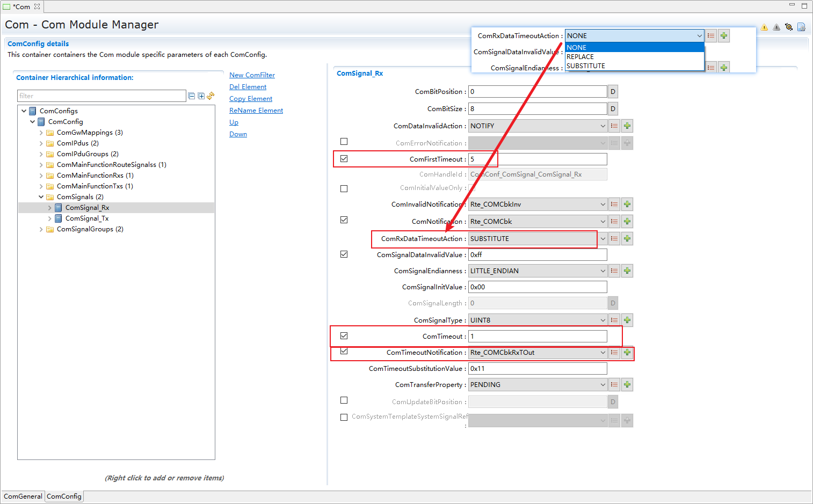Viewport: 813px width, 504px height.
Task: Click the gear with arrows icon
Action: (788, 27)
